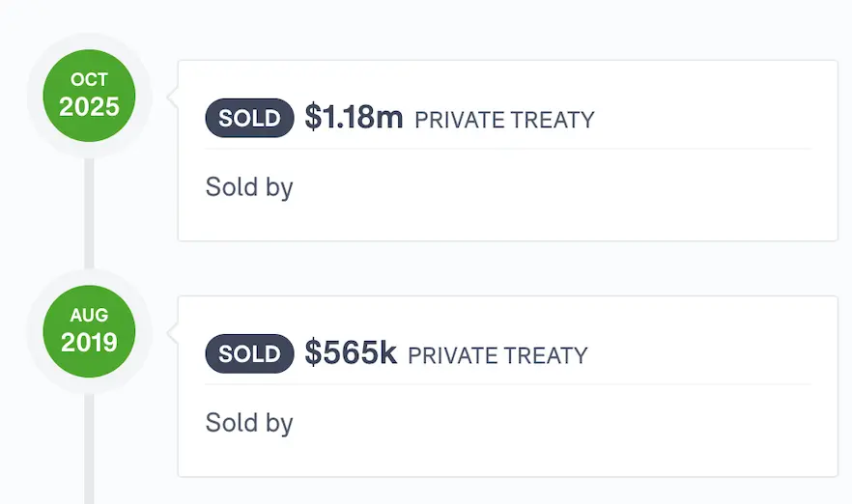The image size is (852, 504).
Task: Click the pointer arrow on the 2019 card
Action: pos(174,332)
